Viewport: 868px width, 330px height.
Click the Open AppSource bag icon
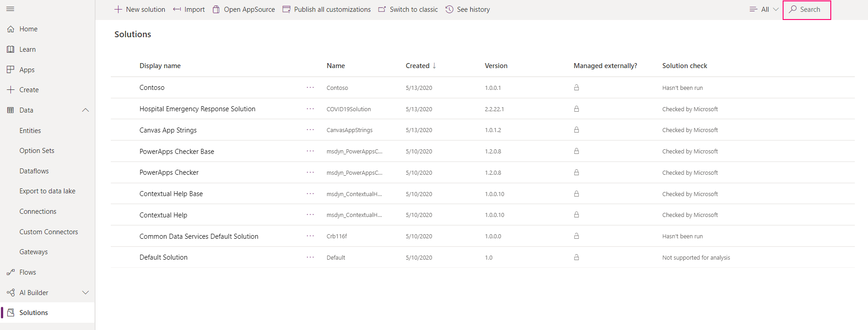[217, 10]
